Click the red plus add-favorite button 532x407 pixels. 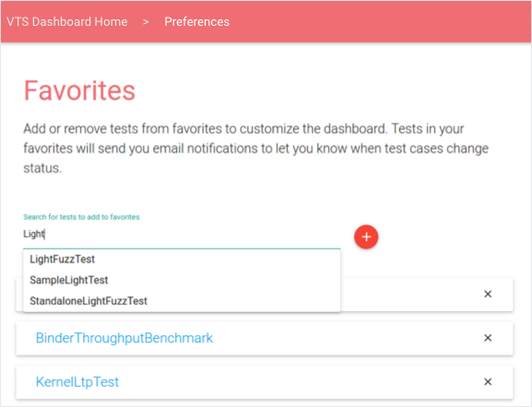[366, 237]
